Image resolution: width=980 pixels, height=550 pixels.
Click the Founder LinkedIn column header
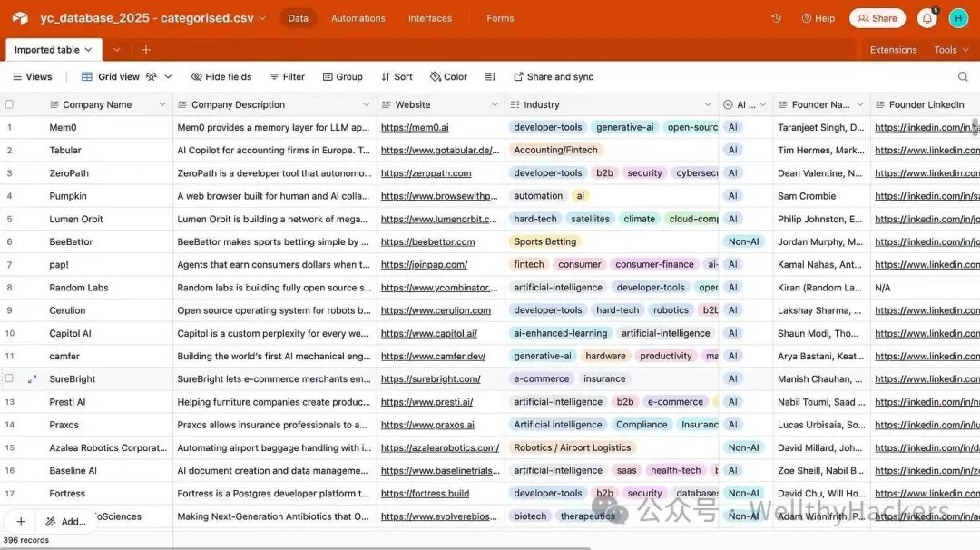[925, 104]
